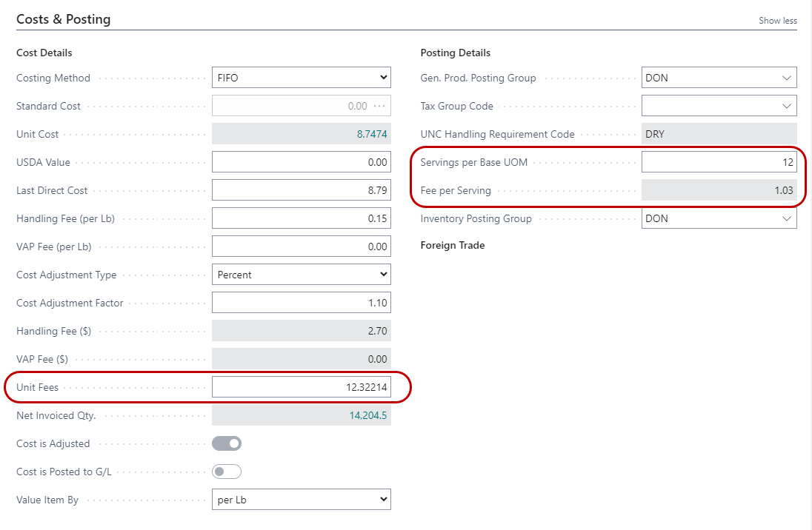The width and height of the screenshot is (812, 530).
Task: Expand the Gen. Prod. Posting Group dropdown arrow
Action: coord(786,78)
